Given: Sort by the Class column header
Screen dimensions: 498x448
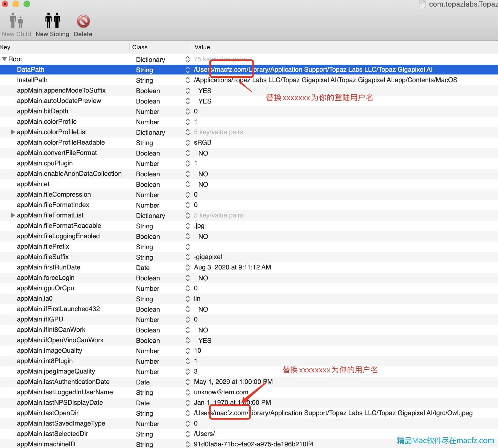Looking at the screenshot, I should point(161,47).
